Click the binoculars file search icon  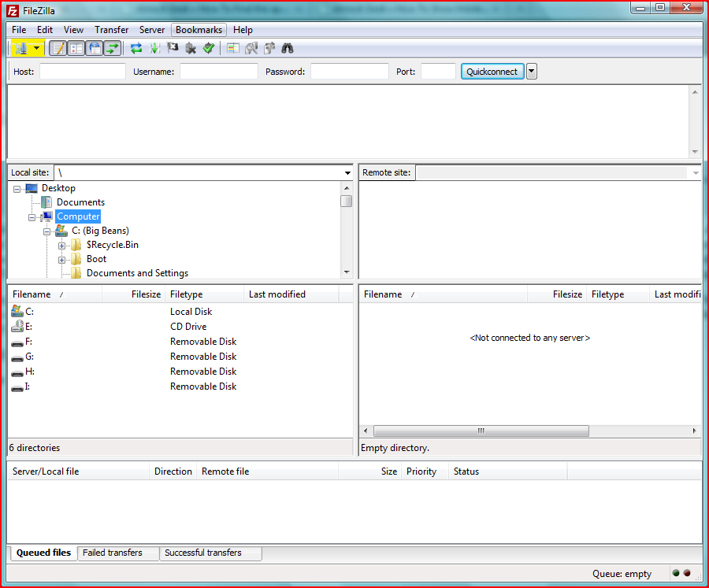coord(288,48)
